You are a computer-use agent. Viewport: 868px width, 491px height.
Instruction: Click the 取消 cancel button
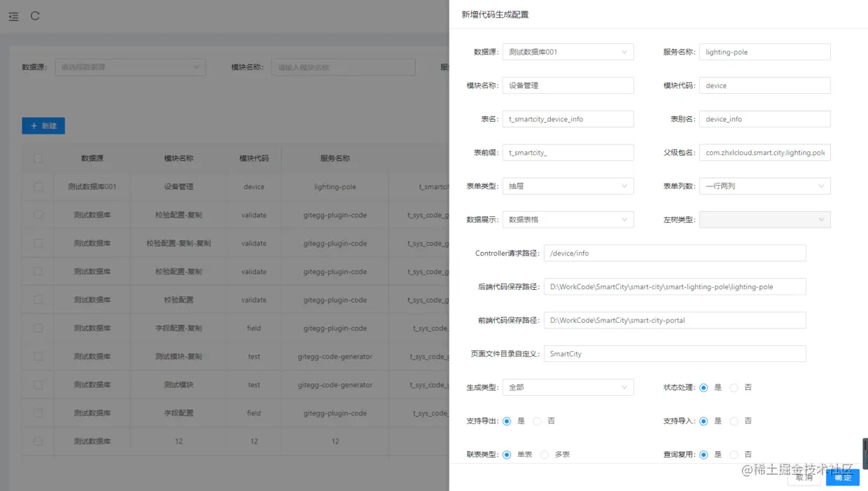pyautogui.click(x=804, y=477)
